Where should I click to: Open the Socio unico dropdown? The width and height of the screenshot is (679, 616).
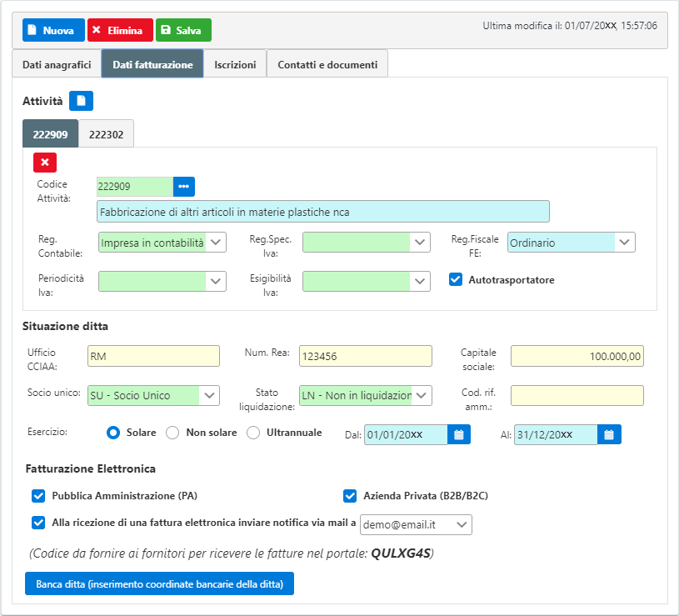click(x=209, y=395)
